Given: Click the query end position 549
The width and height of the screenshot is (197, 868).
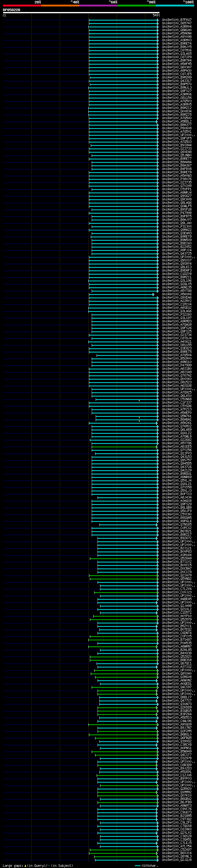Looking at the screenshot, I should pos(155,15).
